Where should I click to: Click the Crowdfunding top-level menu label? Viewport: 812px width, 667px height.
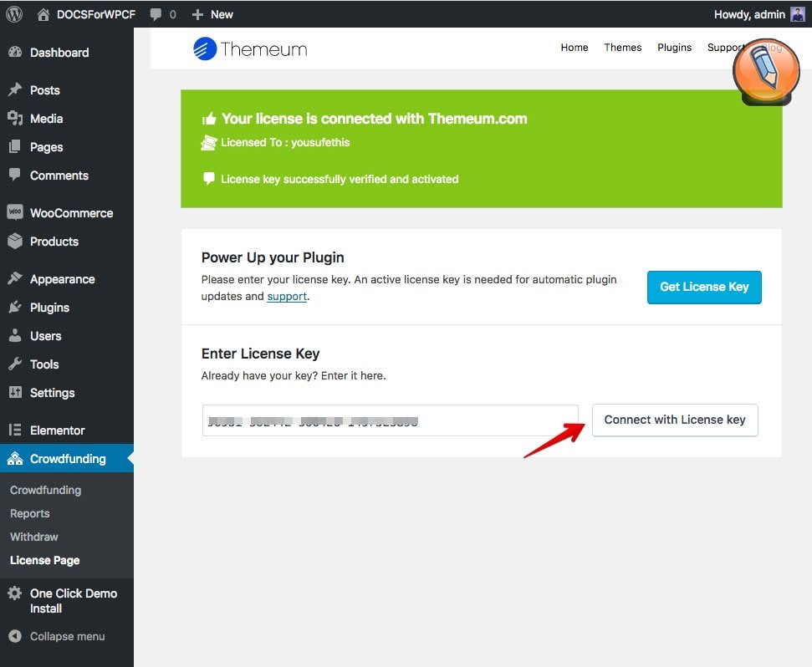[68, 459]
